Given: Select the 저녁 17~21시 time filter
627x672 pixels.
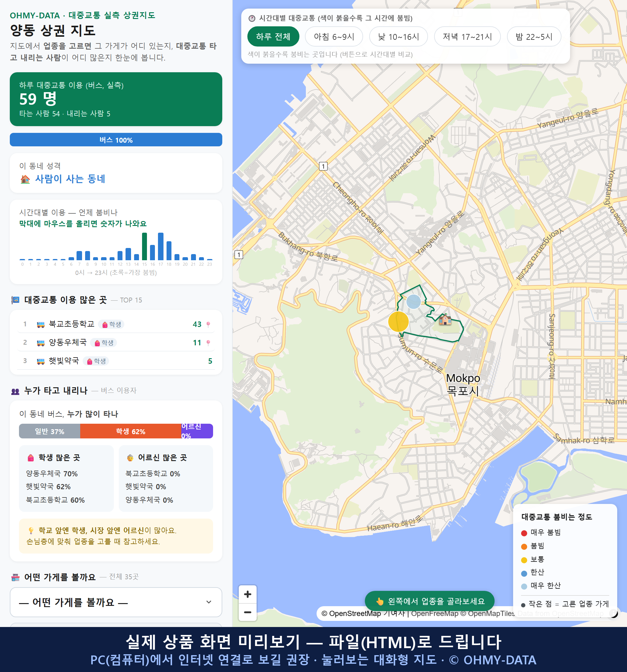Looking at the screenshot, I should pos(467,36).
